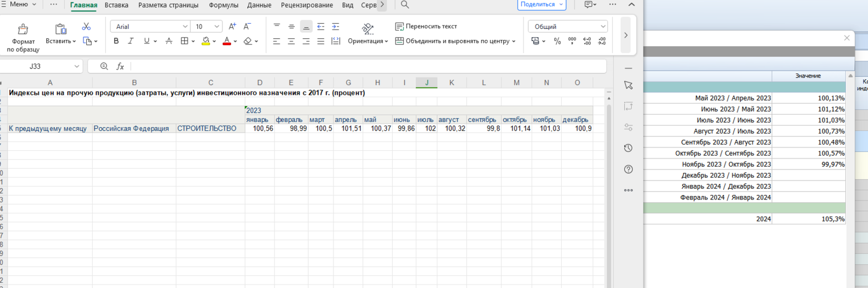Open the selection pane cursor icon in sidebar
The width and height of the screenshot is (868, 288).
tap(629, 85)
